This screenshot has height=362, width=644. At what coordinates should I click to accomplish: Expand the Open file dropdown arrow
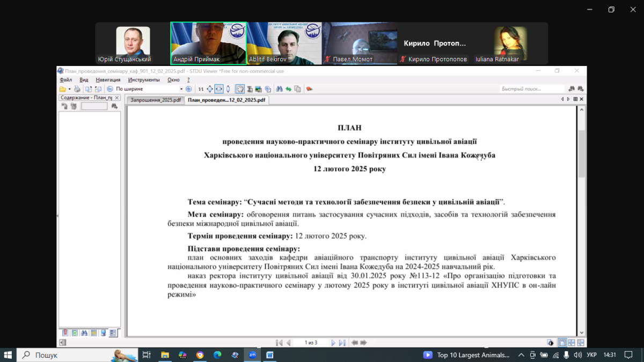click(69, 89)
